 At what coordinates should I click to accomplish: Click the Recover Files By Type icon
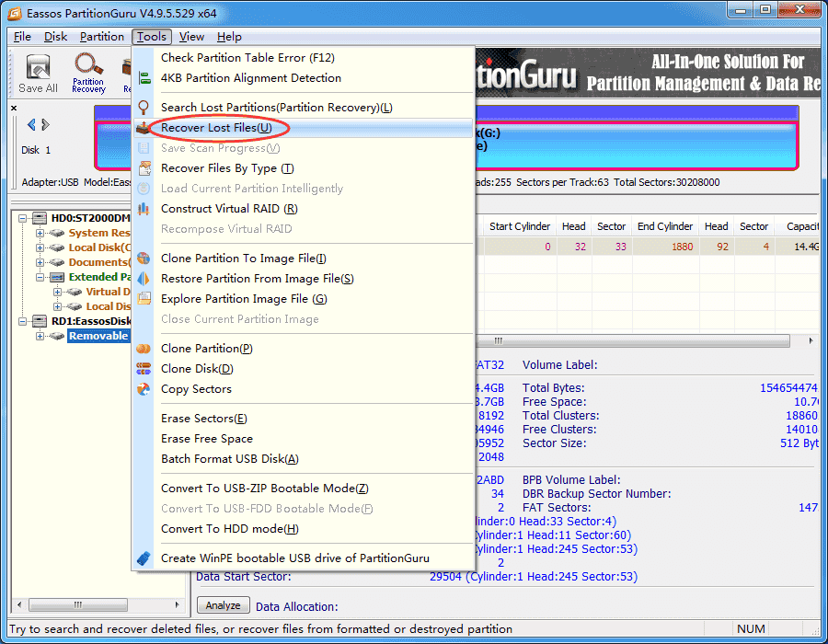coord(144,168)
